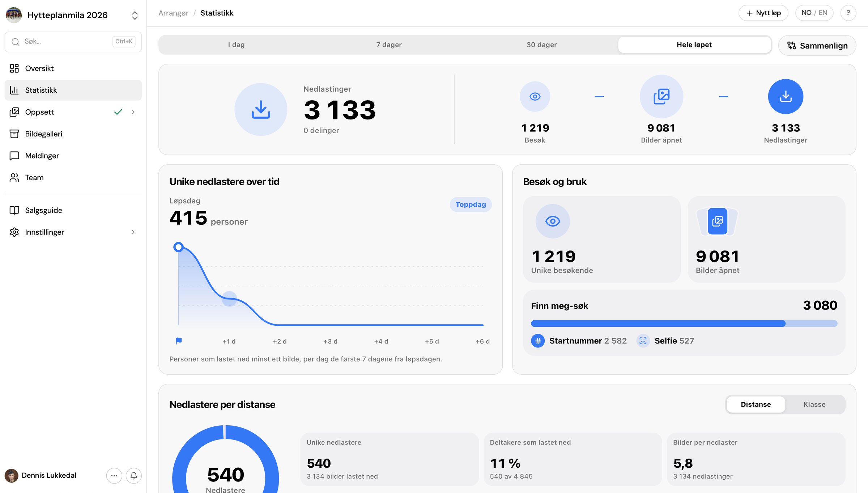Switch breakdown to Distanse

click(x=756, y=405)
